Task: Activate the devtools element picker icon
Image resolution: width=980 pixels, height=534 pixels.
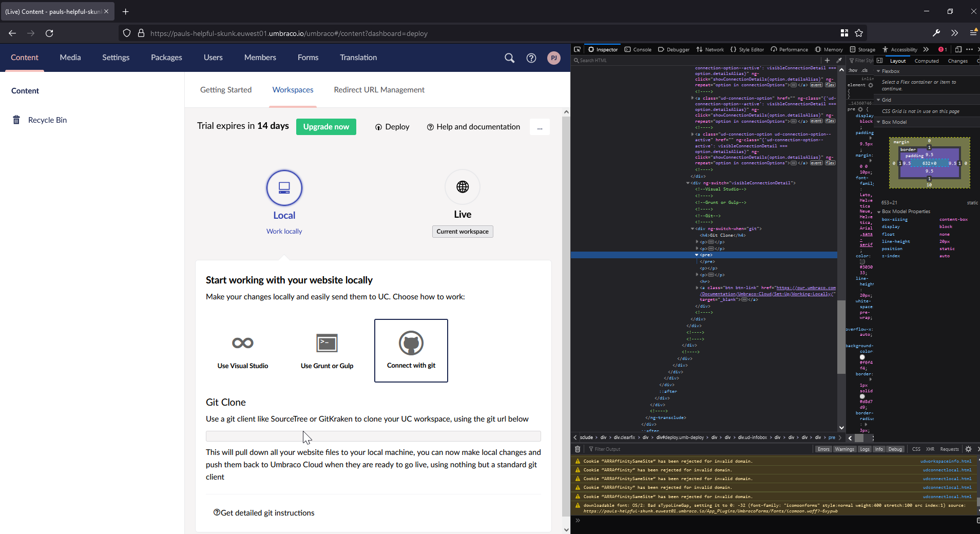Action: tap(578, 49)
